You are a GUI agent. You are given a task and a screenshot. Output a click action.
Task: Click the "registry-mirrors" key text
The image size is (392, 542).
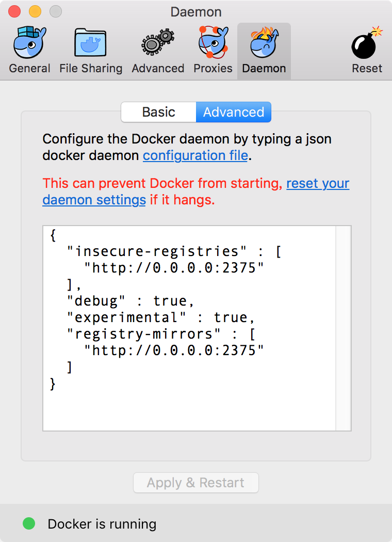click(x=143, y=334)
